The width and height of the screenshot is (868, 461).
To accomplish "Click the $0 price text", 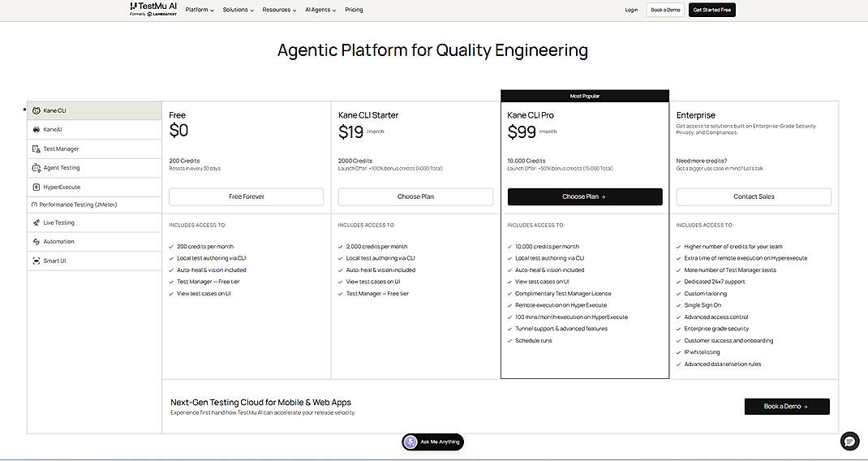I will point(178,131).
